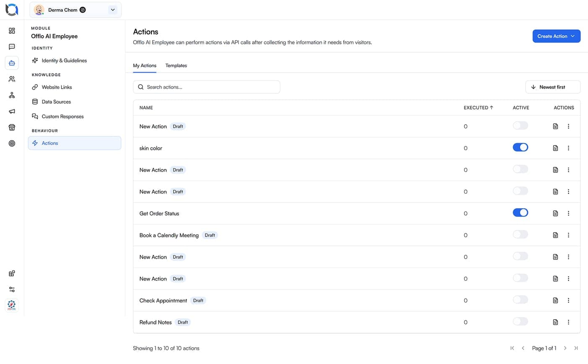Open more options for Refund Notes row

pyautogui.click(x=568, y=322)
